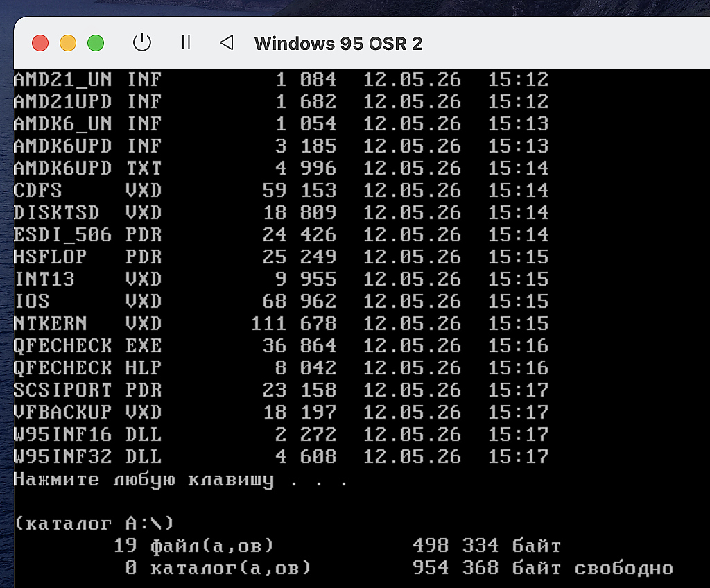Click the directory label (каталог A:\)
Viewport: 710px width, 588px height.
pyautogui.click(x=94, y=524)
